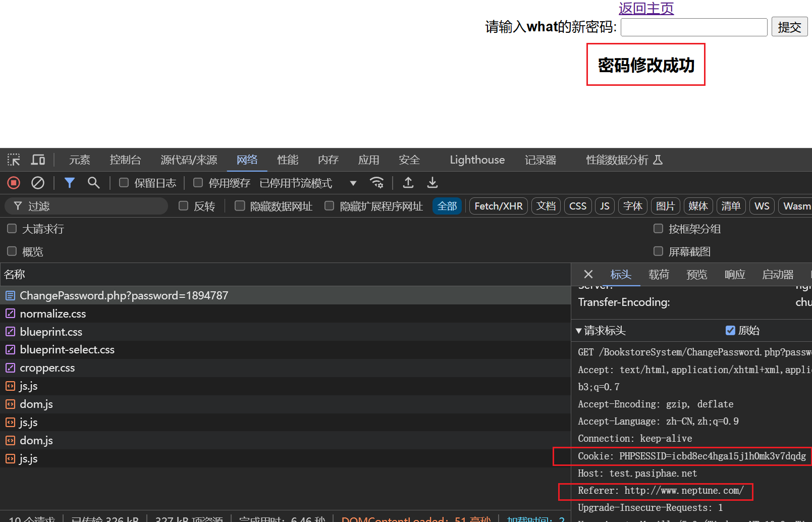The width and height of the screenshot is (812, 522).
Task: Enable the 保留日志 checkbox
Action: click(x=124, y=183)
